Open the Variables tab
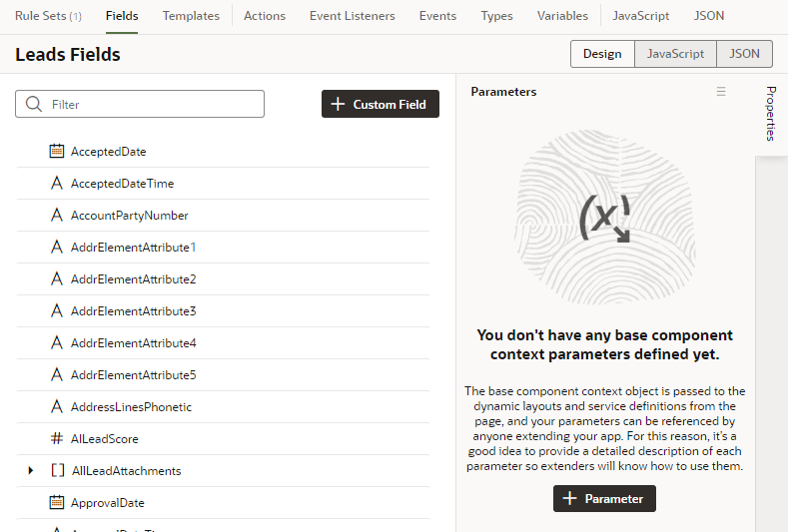788x532 pixels. [562, 16]
